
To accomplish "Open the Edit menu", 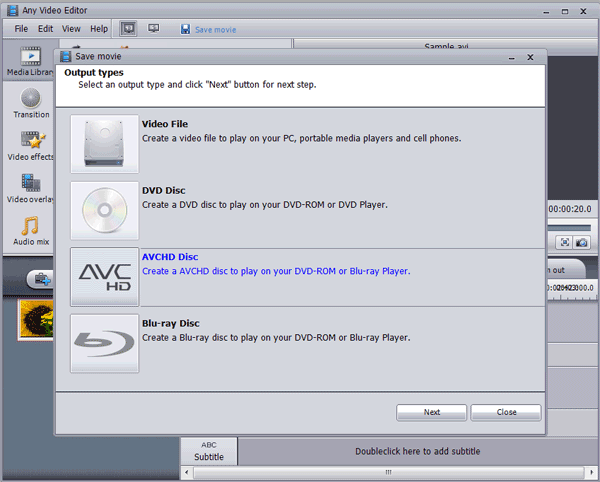I will (x=45, y=29).
